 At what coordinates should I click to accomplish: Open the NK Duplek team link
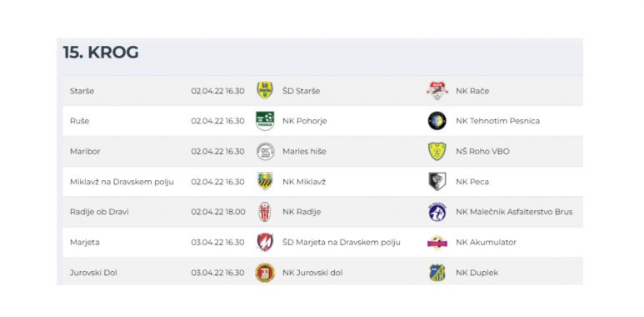477,273
